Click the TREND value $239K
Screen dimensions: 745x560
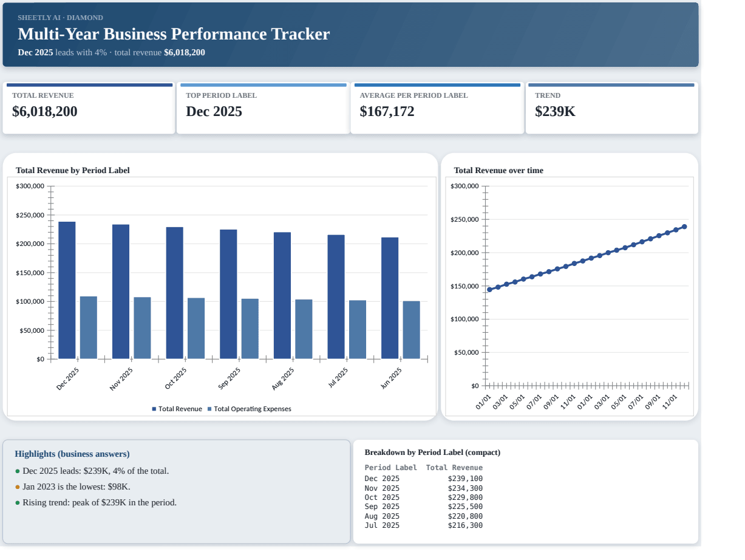pos(555,112)
